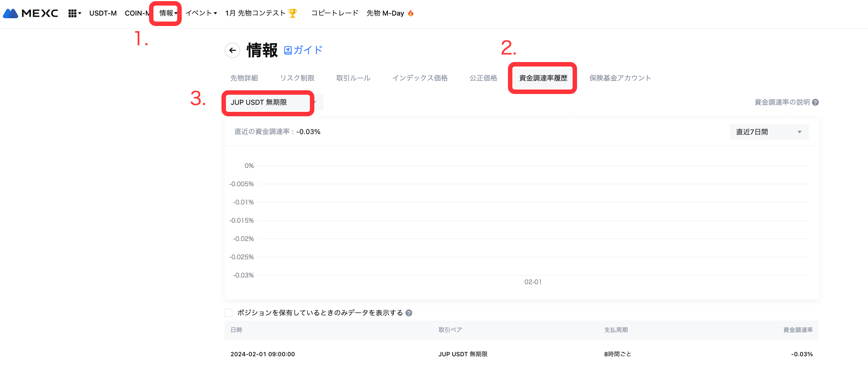The height and width of the screenshot is (370, 868).
Task: Open the コピートレード page
Action: [334, 13]
